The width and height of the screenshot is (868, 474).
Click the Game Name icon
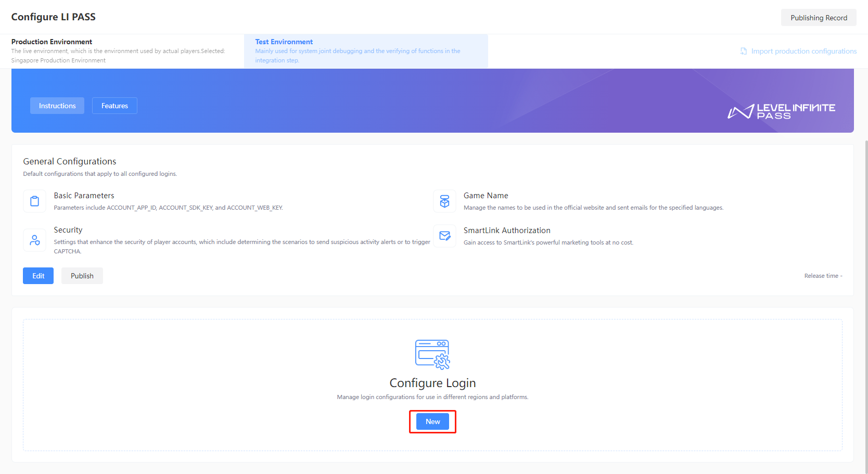(445, 201)
